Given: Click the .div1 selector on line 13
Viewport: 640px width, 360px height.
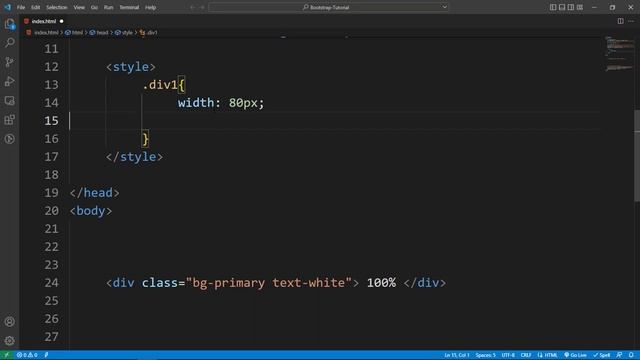Looking at the screenshot, I should 160,85.
